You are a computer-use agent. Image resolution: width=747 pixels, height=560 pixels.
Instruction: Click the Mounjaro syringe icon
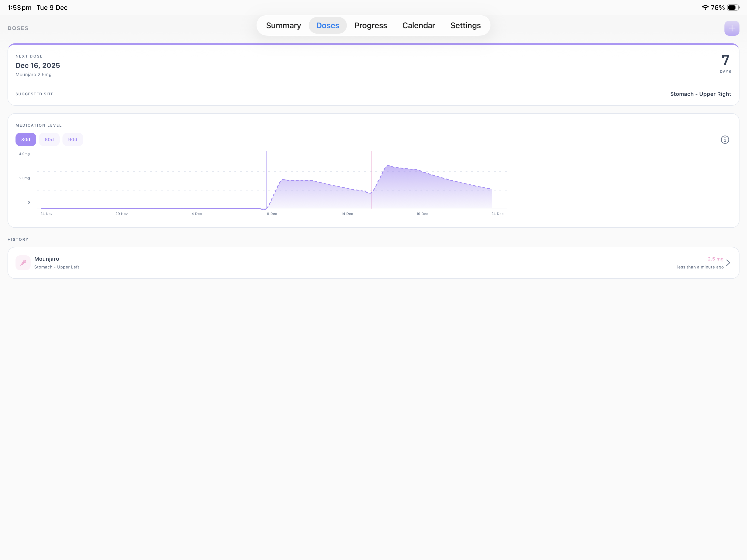pos(23,263)
